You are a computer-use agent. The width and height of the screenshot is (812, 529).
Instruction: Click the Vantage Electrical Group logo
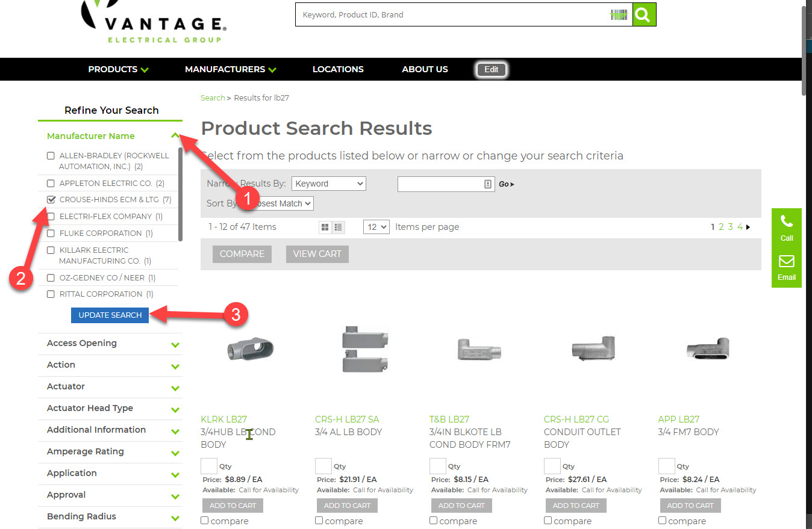pos(155,22)
